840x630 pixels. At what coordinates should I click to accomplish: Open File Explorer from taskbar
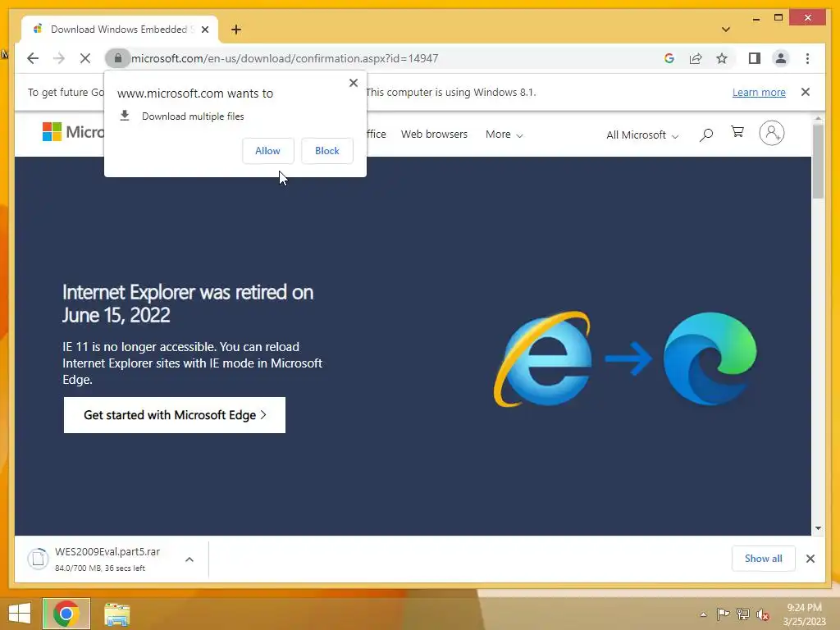117,614
